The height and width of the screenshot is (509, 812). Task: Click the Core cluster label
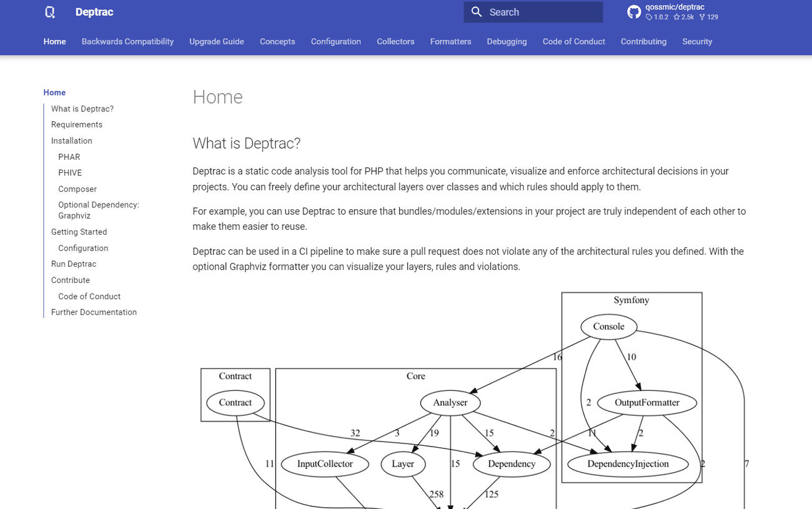click(x=415, y=376)
